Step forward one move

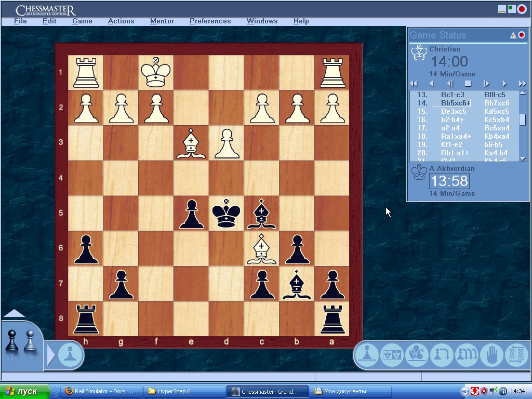pos(504,84)
